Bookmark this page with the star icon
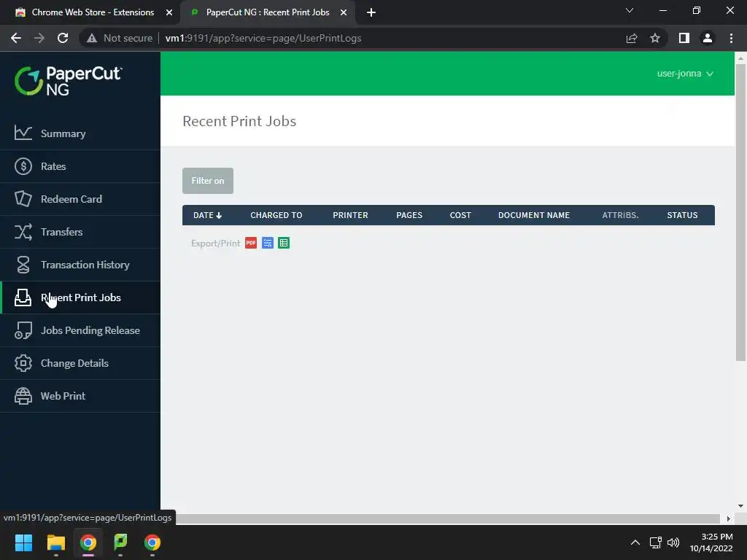The height and width of the screenshot is (560, 747). (655, 38)
